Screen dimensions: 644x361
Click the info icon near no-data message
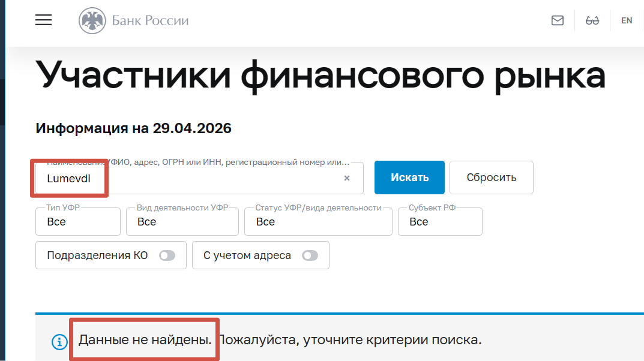(x=59, y=341)
